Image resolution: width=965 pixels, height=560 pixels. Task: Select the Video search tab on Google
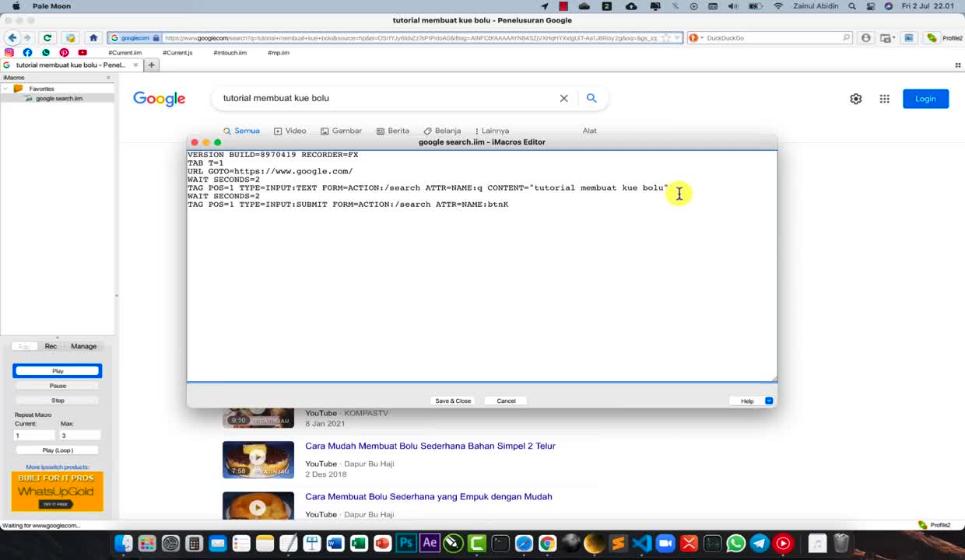[x=289, y=131]
